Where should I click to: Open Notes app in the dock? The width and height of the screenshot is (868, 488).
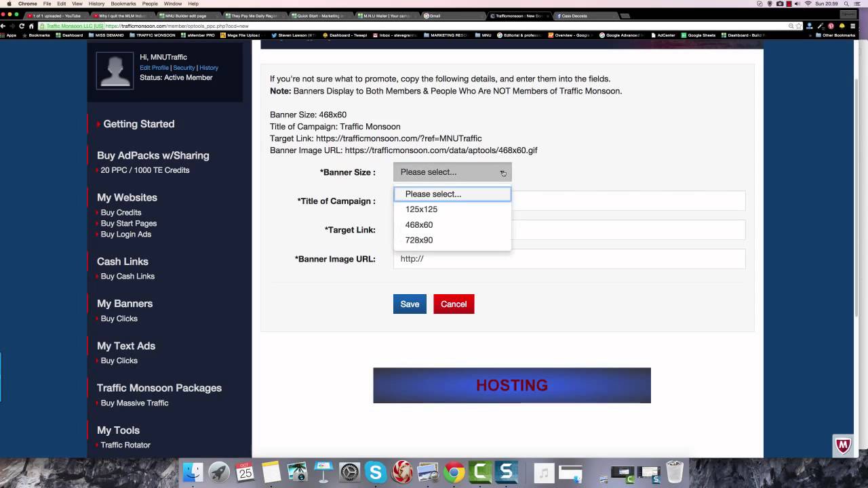[271, 472]
